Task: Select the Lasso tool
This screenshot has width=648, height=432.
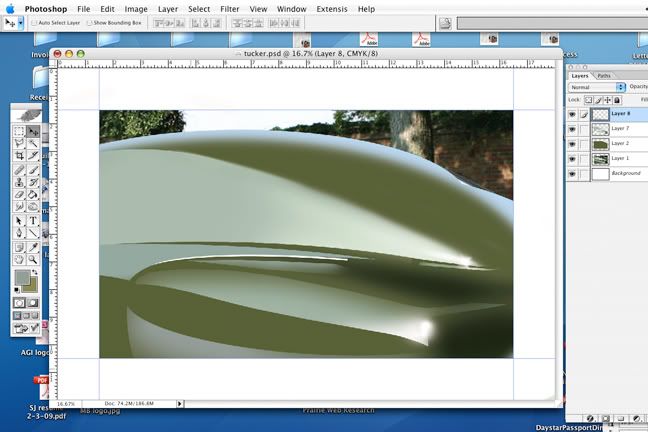Action: (19, 143)
